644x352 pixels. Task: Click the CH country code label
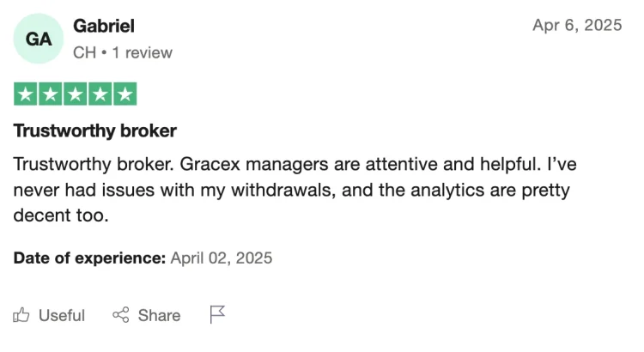(x=85, y=52)
